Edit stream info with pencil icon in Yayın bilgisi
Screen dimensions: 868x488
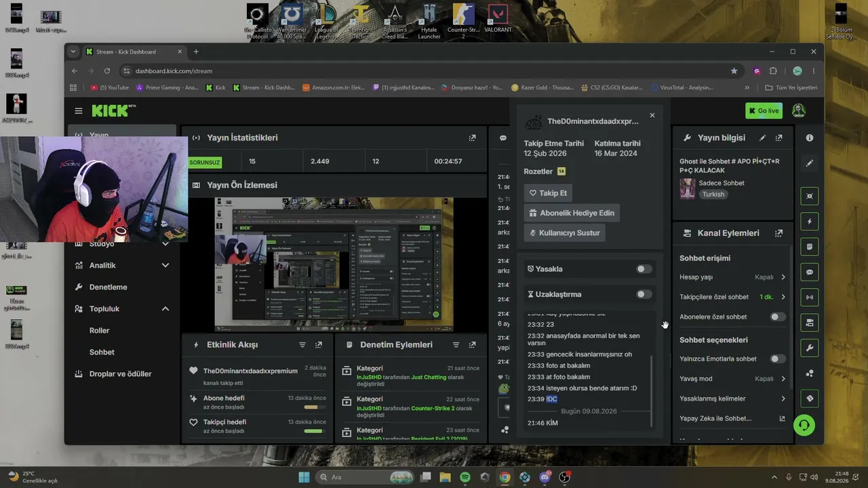pos(762,138)
